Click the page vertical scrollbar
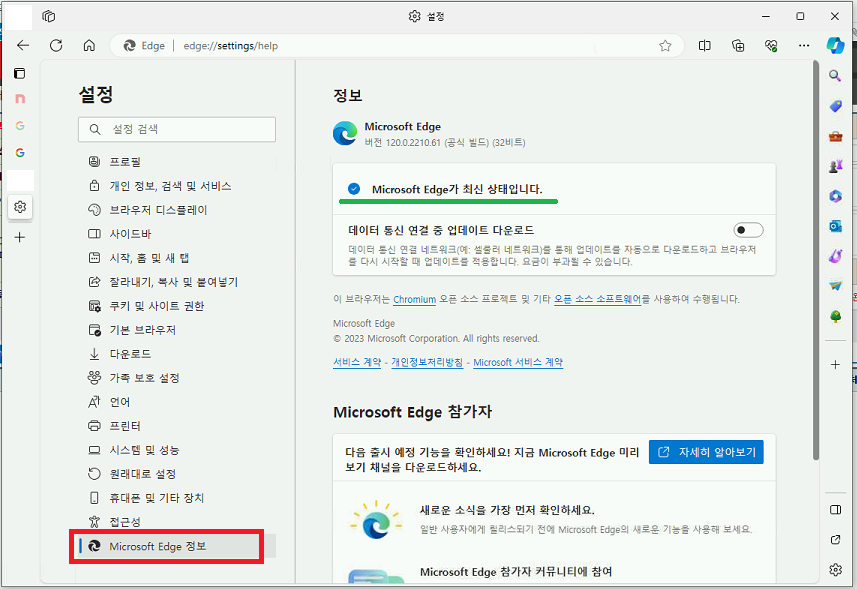Image resolution: width=857 pixels, height=589 pixels. [815, 261]
